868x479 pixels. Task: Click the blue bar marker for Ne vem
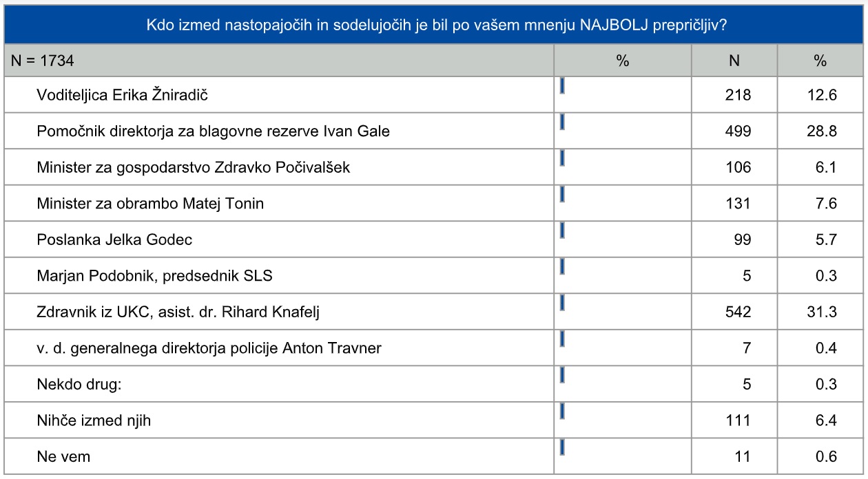point(563,447)
